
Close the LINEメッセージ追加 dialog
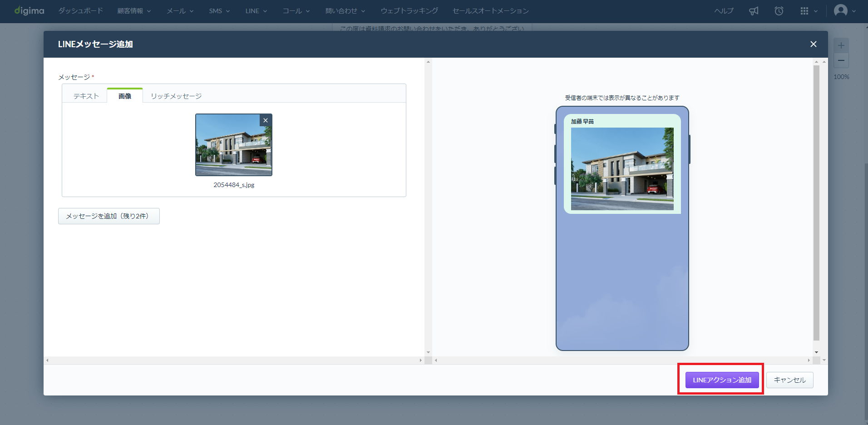[814, 44]
